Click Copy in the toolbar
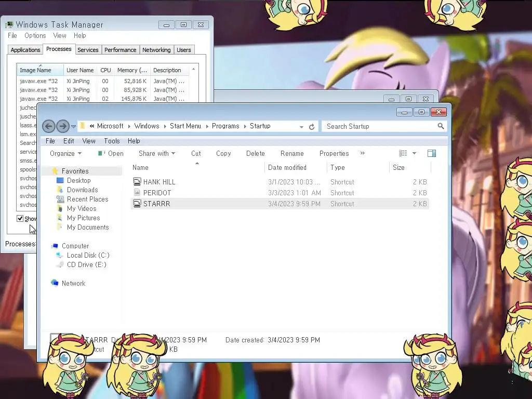 point(223,153)
